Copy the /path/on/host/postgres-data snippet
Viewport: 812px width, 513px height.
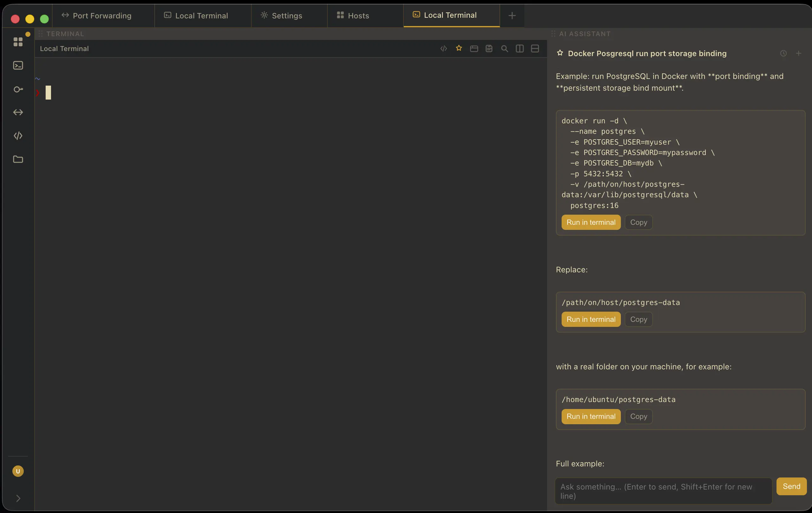pyautogui.click(x=639, y=319)
